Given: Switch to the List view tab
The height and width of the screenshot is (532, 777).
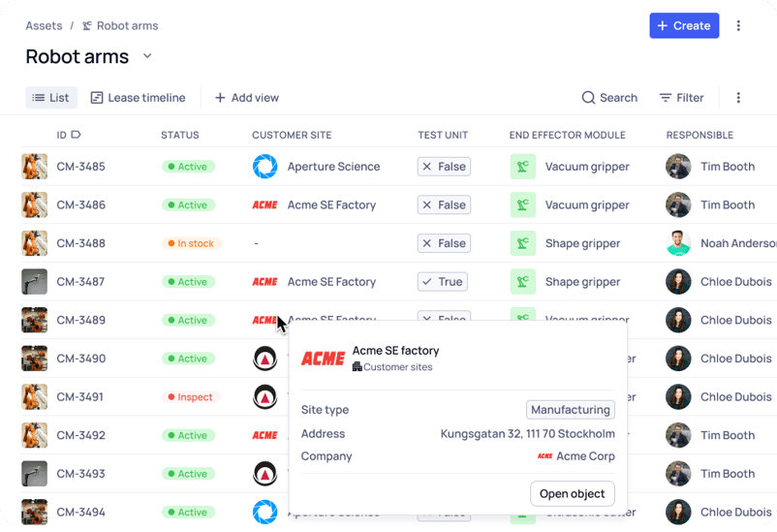Looking at the screenshot, I should (x=51, y=98).
